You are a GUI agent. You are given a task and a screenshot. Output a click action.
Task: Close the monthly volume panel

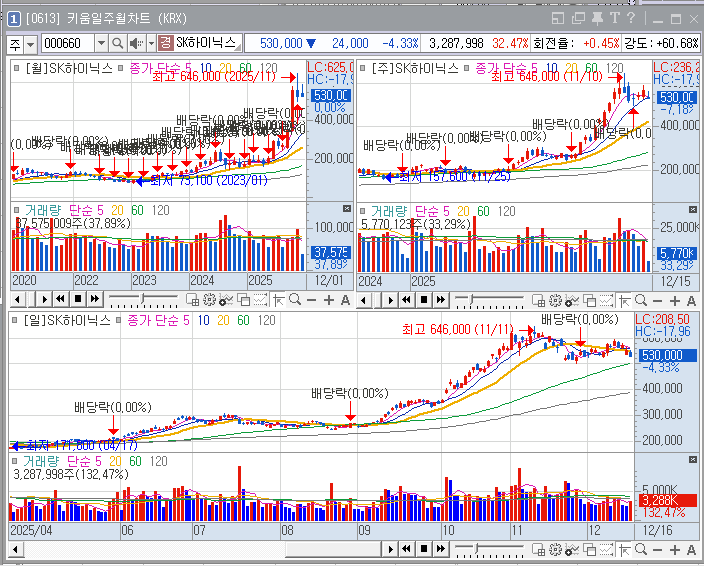[347, 208]
